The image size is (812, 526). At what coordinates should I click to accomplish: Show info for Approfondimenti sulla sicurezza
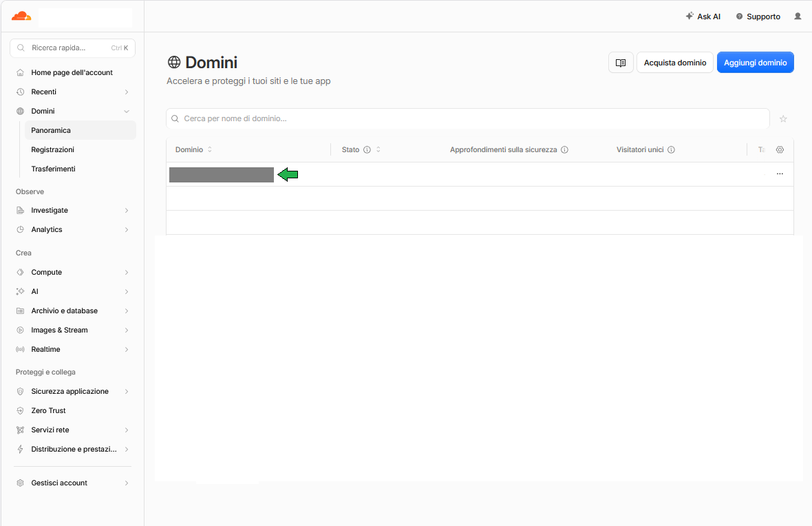point(564,150)
